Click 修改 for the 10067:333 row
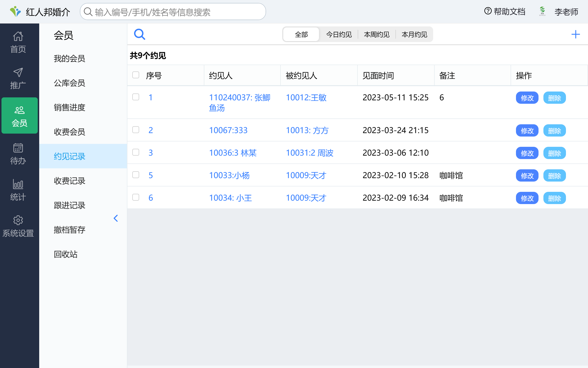 pyautogui.click(x=527, y=130)
